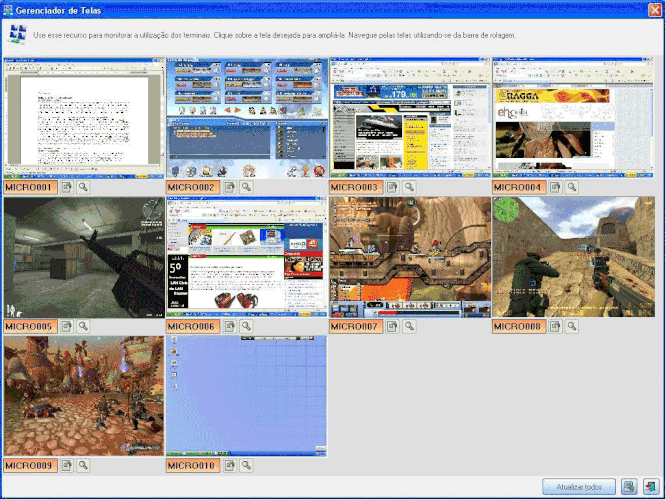Enlarge the MICRO006 browser page thumbnail

247,257
